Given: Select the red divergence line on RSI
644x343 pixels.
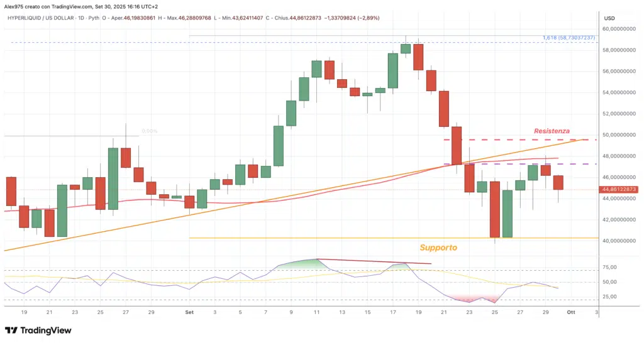Looking at the screenshot, I should pyautogui.click(x=377, y=261).
